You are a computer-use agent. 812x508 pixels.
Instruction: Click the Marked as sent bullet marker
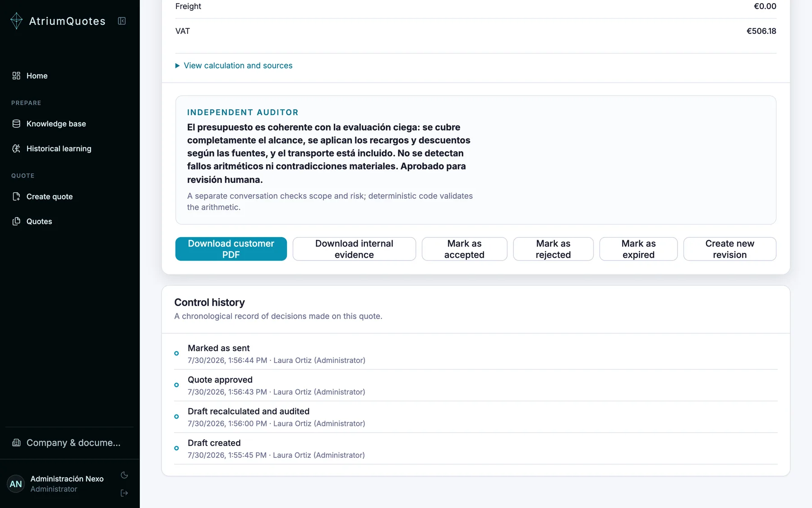176,353
